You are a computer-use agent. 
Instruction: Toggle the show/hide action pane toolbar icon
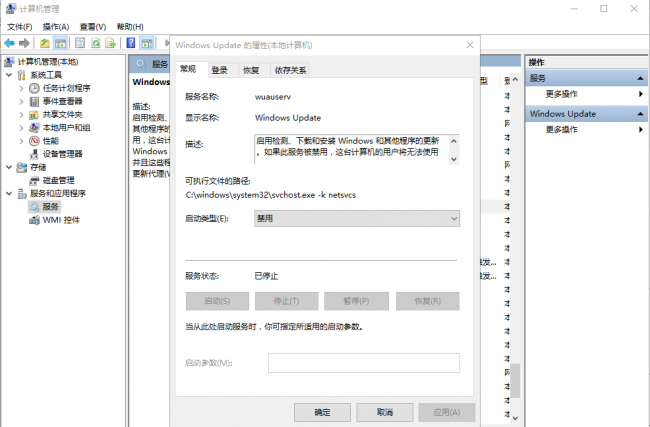click(147, 43)
